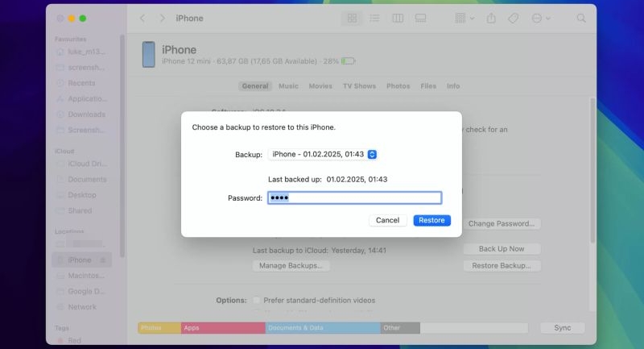Open Recents in the sidebar

point(81,83)
